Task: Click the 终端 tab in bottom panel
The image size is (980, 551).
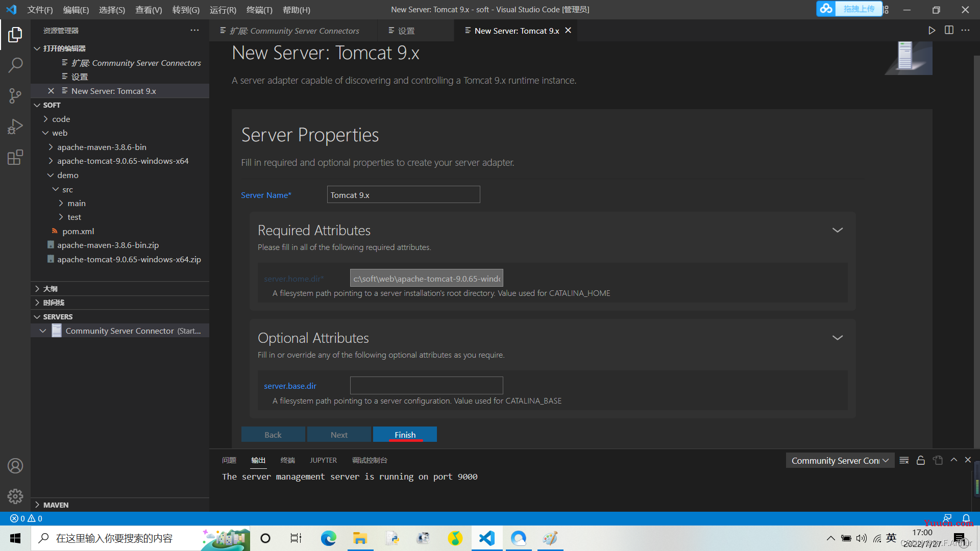Action: pyautogui.click(x=287, y=460)
